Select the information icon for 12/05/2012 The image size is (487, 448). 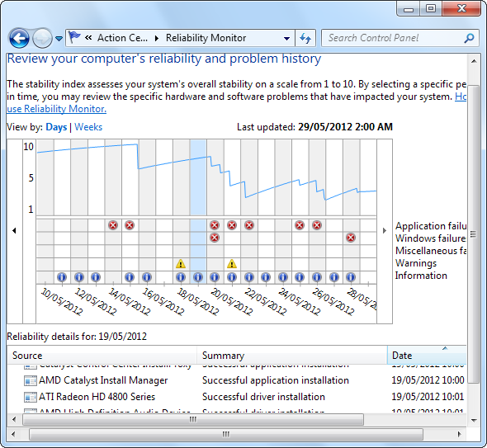pos(79,277)
